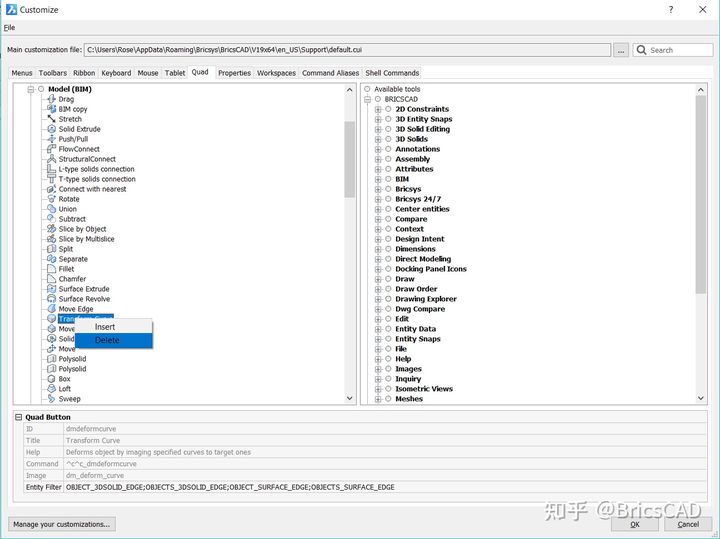Select the Union icon

[x=51, y=209]
